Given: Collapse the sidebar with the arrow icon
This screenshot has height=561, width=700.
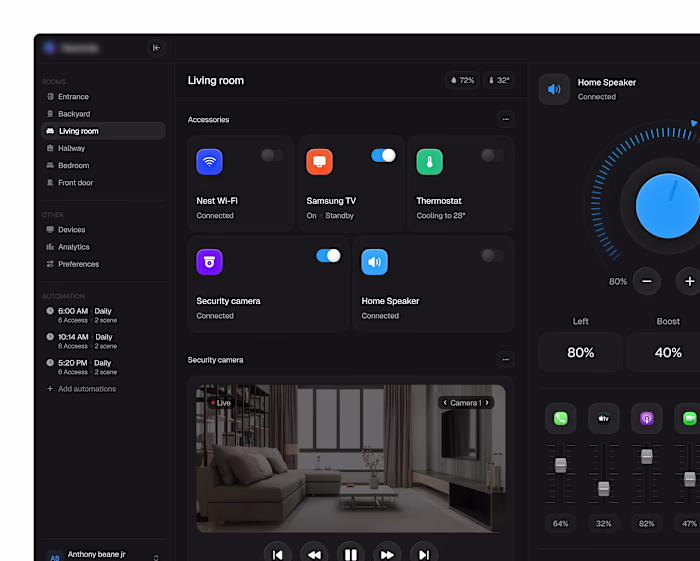Looking at the screenshot, I should point(156,48).
